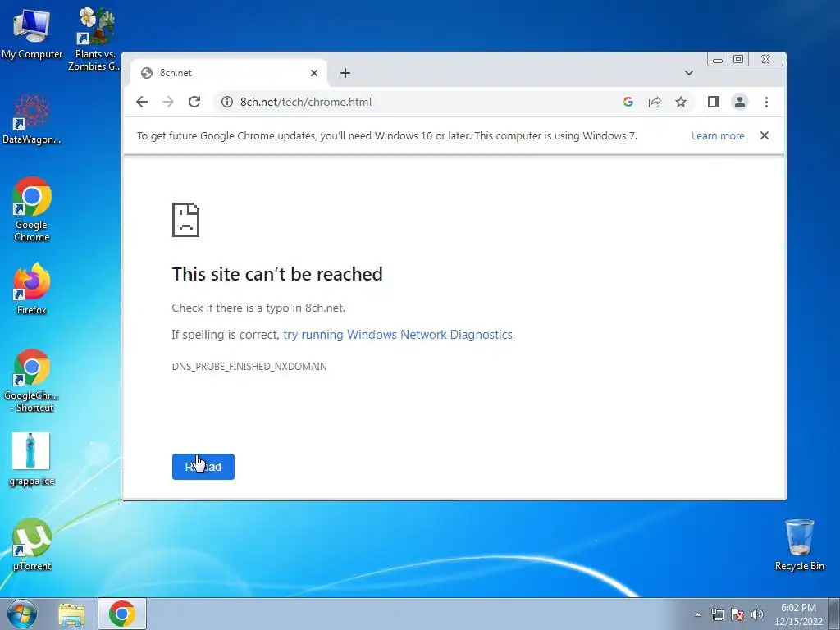Click the Show desktop strip
The height and width of the screenshot is (630, 840).
coord(834,614)
